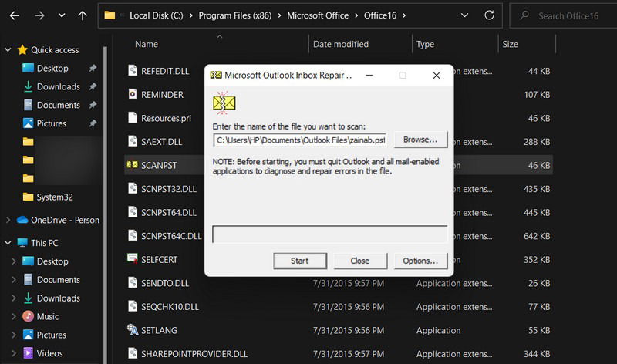Minimize the Inbox Repair dialog

(369, 75)
